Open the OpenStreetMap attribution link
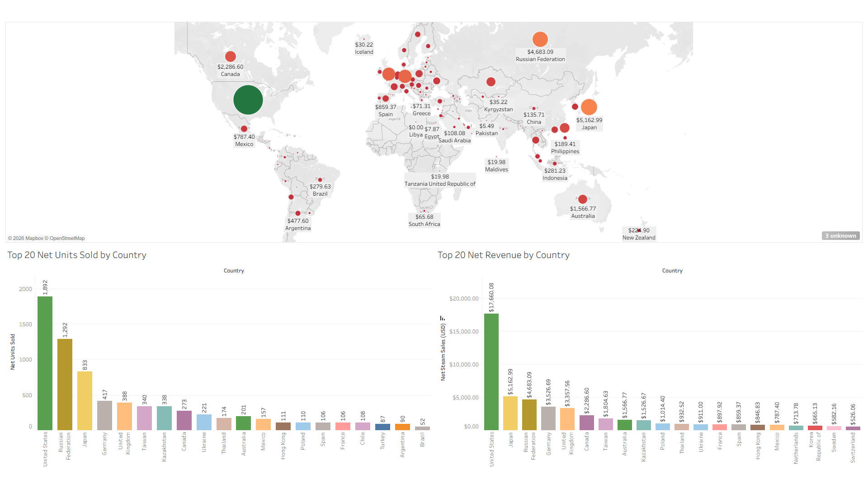The image size is (868, 488). click(x=67, y=239)
